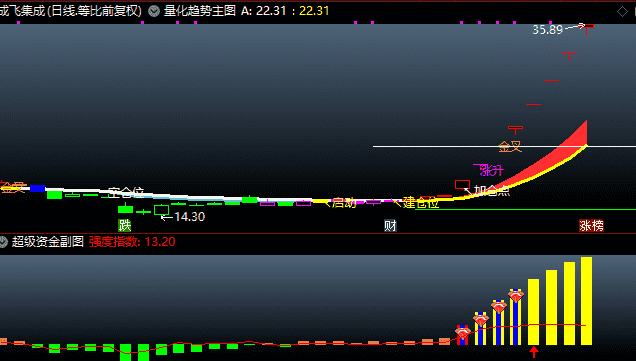636x361 pixels.
Task: Select the 成飞集成 stock title label
Action: click(x=70, y=11)
